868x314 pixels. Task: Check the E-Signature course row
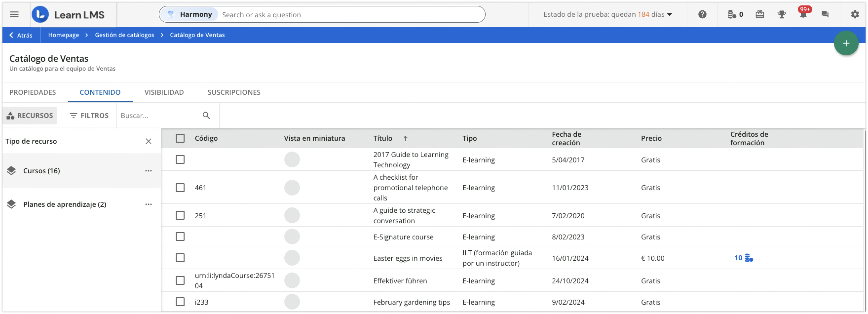click(180, 237)
